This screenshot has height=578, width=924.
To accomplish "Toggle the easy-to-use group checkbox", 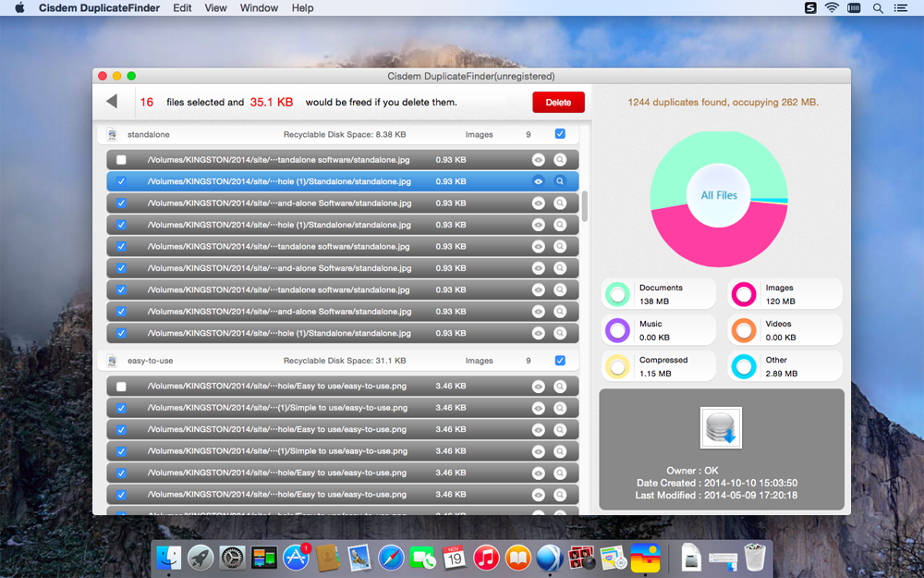I will click(x=560, y=361).
